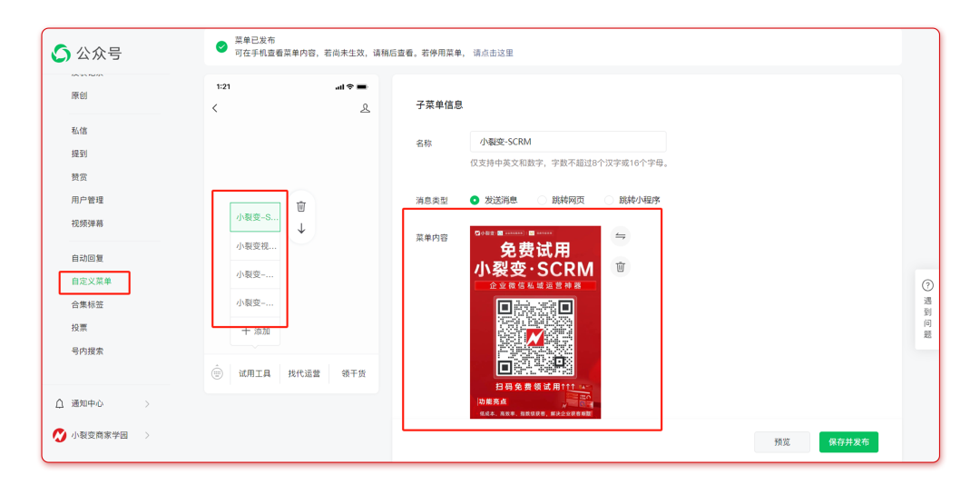Tap the back arrow in phone preview
Image resolution: width=980 pixels, height=495 pixels.
tap(215, 108)
